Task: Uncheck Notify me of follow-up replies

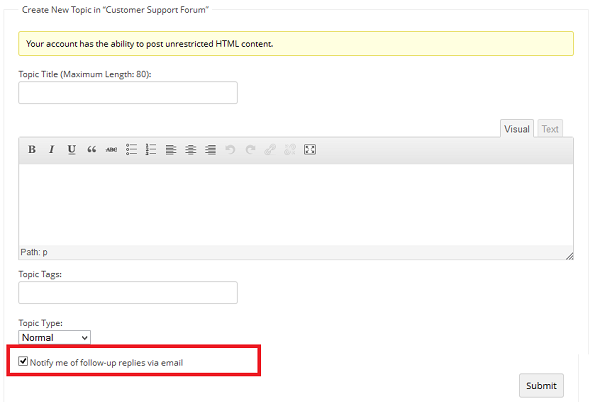Action: click(x=23, y=361)
